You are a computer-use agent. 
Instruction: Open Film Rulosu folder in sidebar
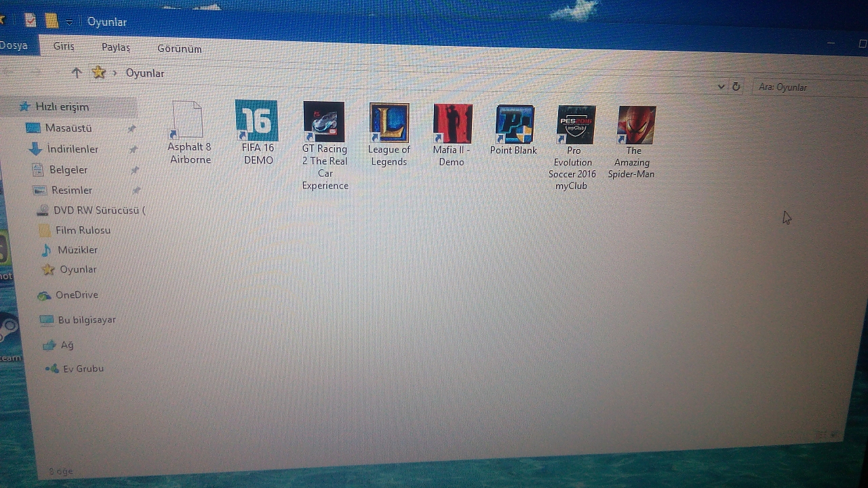coord(75,230)
